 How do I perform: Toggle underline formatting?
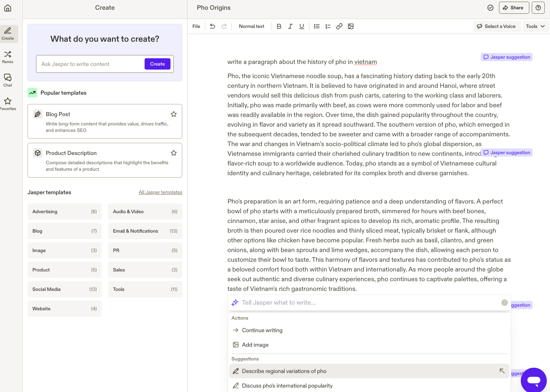coord(302,26)
